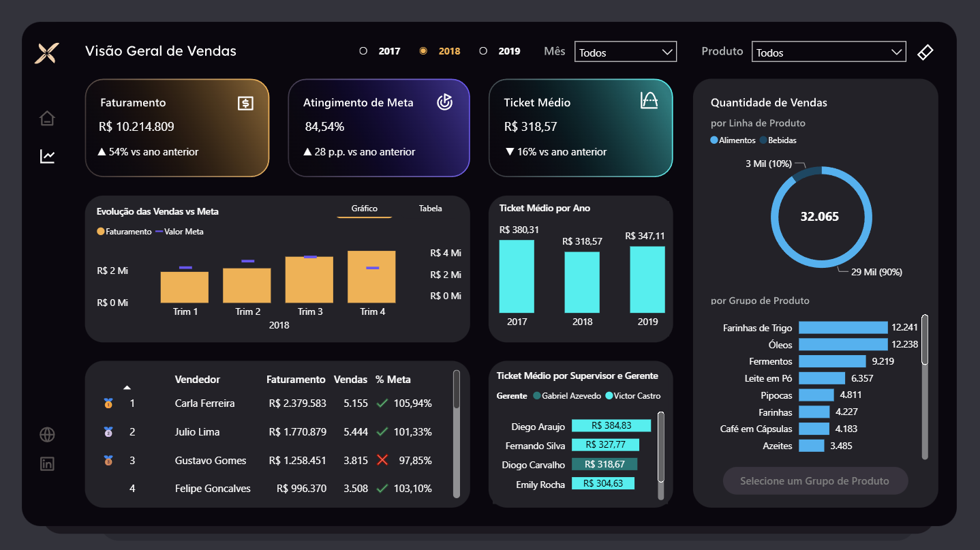
Task: Select the Trim 3 bar
Action: coord(309,279)
